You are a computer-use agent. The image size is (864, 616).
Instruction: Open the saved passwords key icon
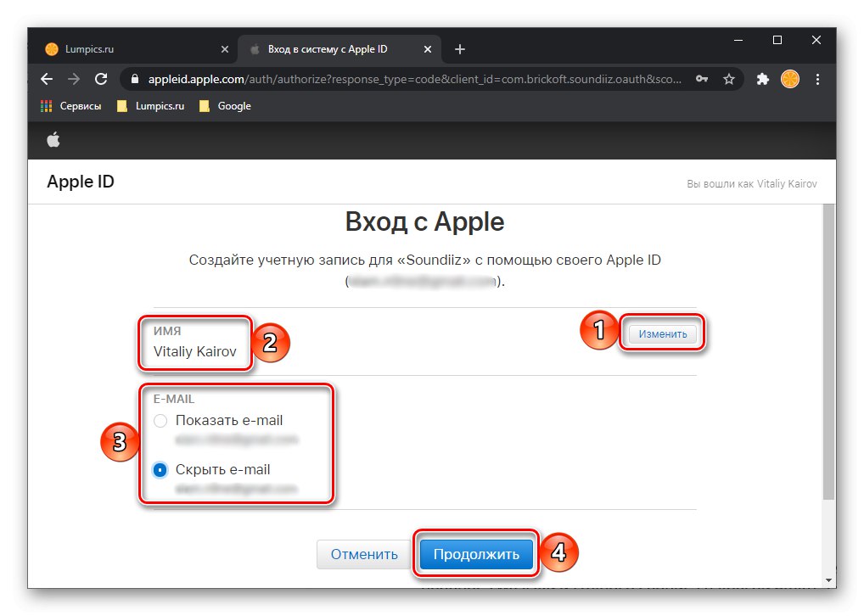[701, 80]
